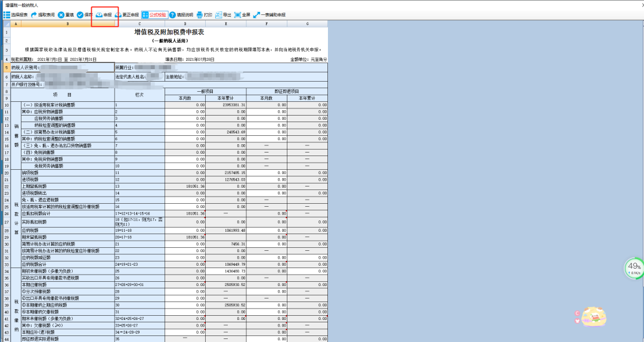The height and width of the screenshot is (342, 644).
Task: Click the 金额单位: 元至角分 text
Action: tap(309, 60)
